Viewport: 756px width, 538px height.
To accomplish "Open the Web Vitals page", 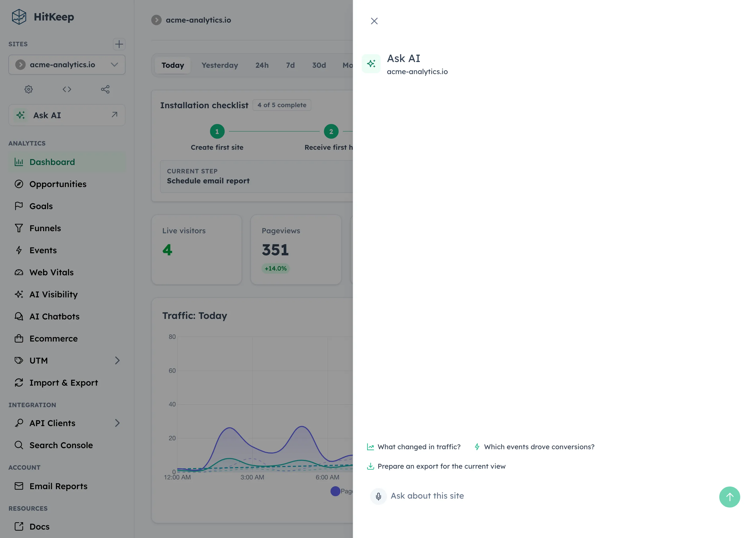I will 67,272.
